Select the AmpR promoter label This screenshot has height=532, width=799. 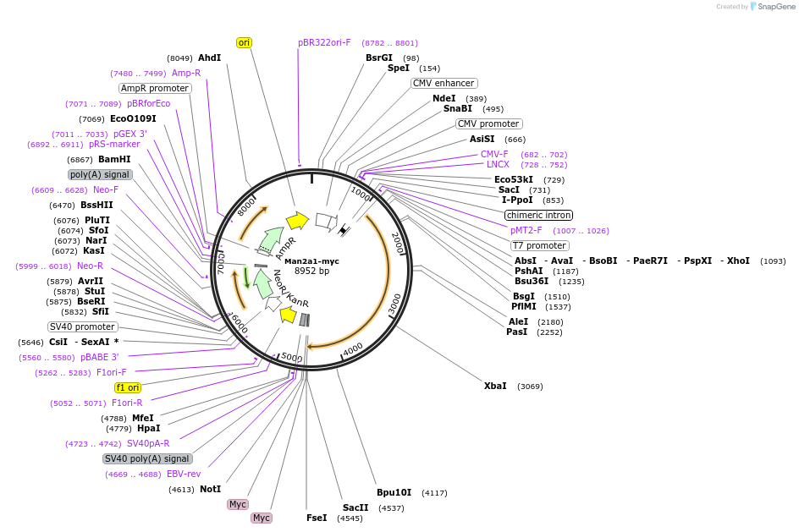point(154,88)
